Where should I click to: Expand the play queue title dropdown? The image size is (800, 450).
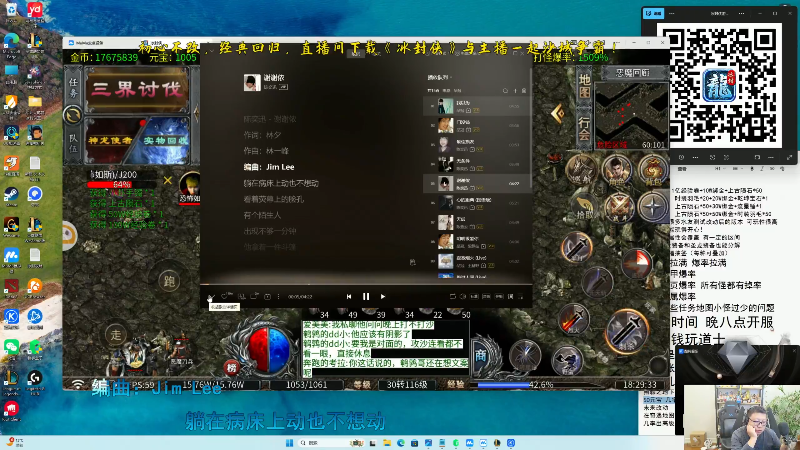click(x=439, y=78)
